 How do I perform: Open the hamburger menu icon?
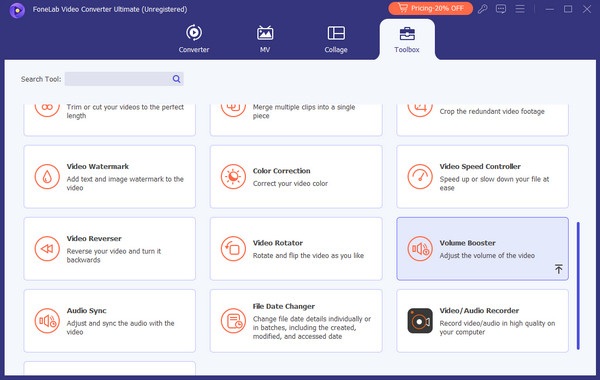point(520,8)
